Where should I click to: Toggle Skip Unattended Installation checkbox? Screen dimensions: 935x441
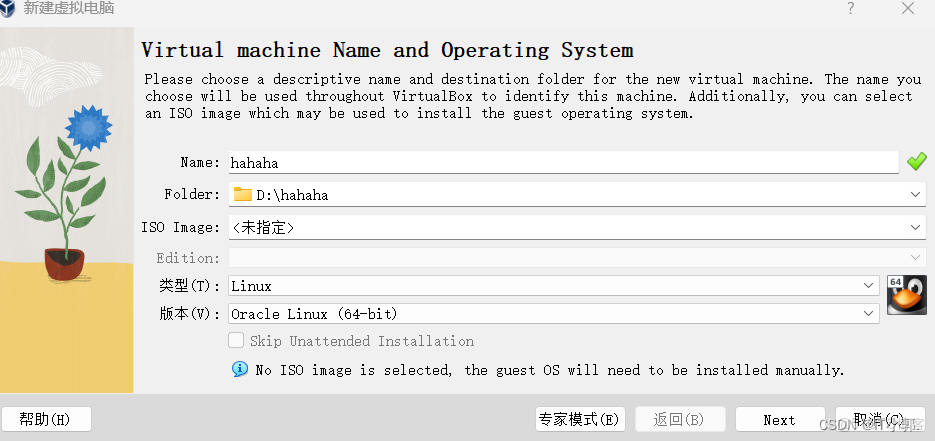tap(236, 340)
